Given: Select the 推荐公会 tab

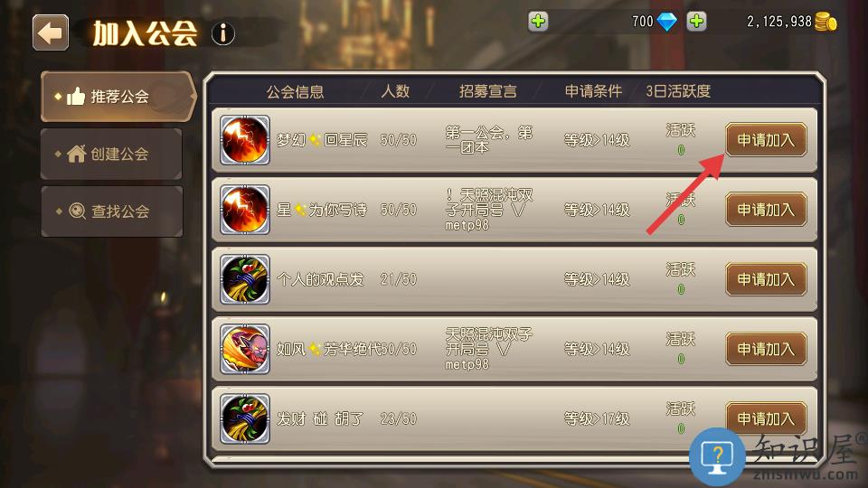Looking at the screenshot, I should point(118,97).
